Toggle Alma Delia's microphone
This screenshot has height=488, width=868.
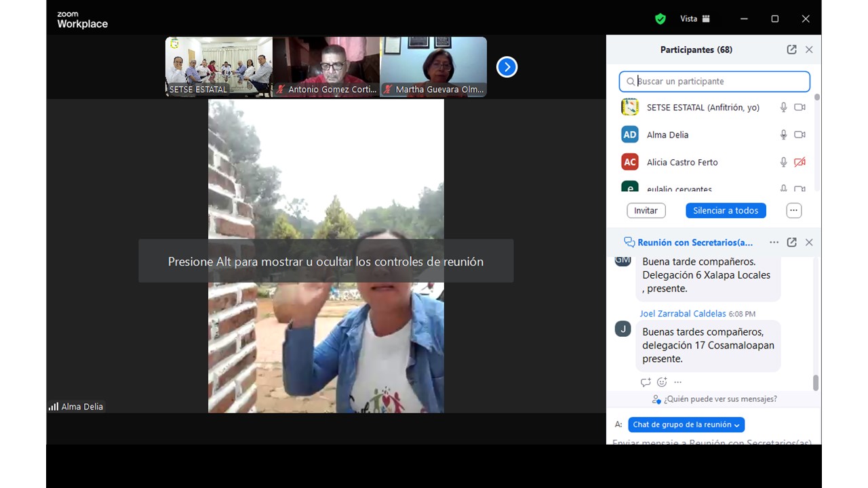783,135
